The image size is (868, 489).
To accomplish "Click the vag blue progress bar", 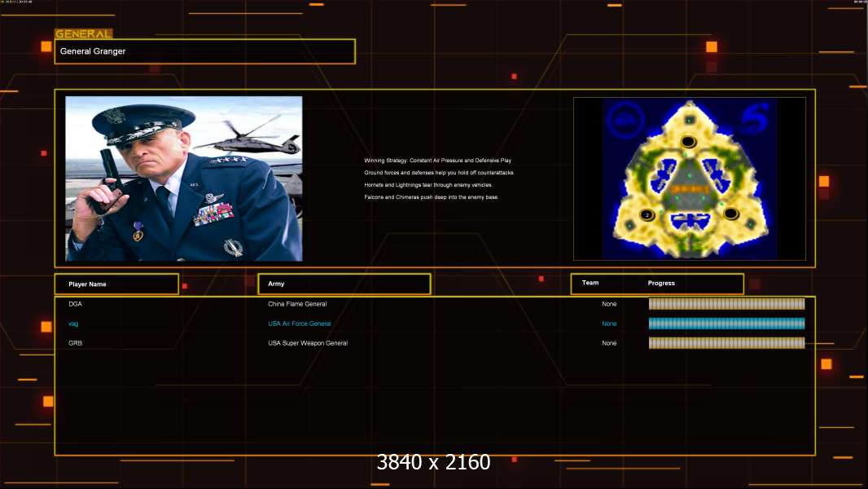I will (x=727, y=324).
